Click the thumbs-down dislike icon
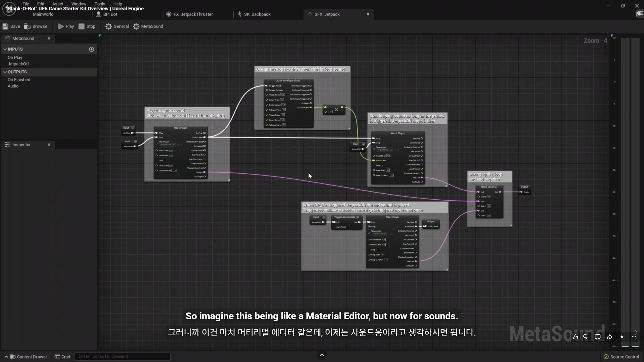The height and width of the screenshot is (362, 644). pos(586,337)
